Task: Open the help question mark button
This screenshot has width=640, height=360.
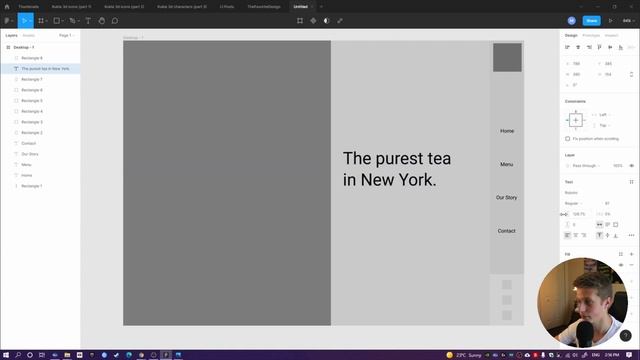Action: tap(625, 336)
